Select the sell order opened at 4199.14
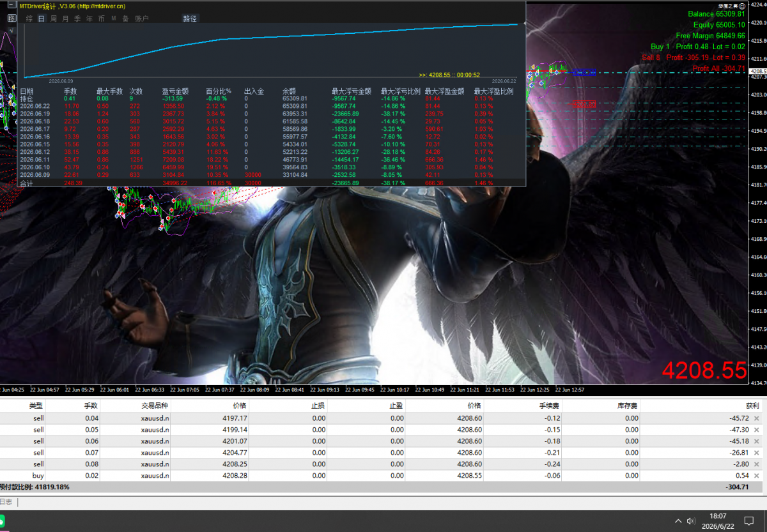 [x=383, y=430]
